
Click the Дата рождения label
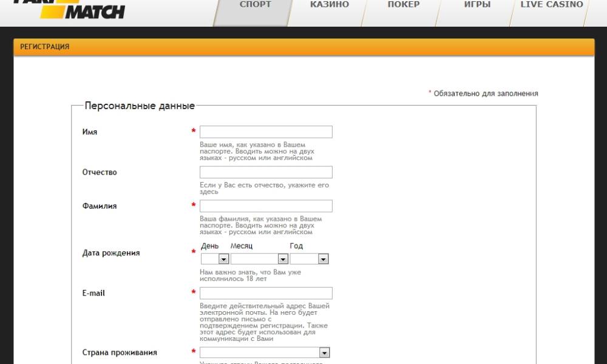point(110,253)
